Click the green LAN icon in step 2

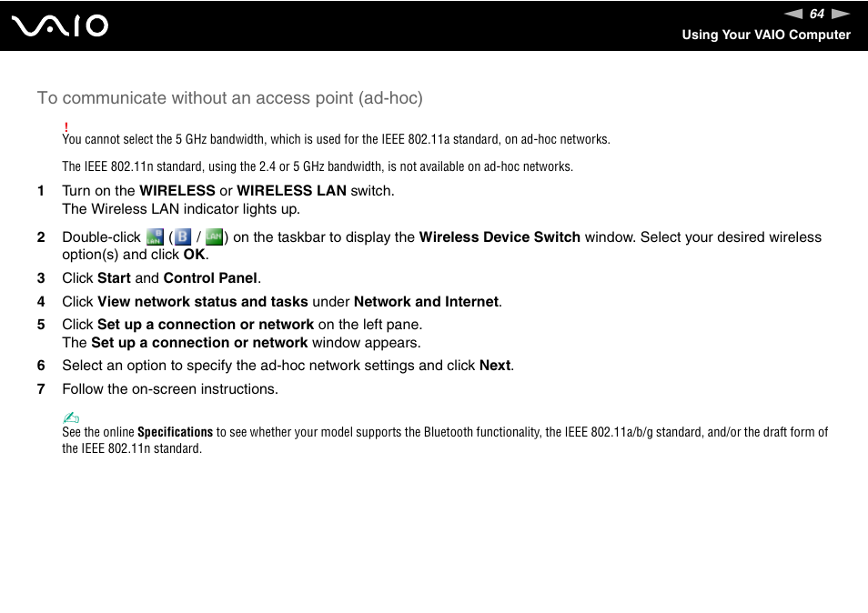214,237
